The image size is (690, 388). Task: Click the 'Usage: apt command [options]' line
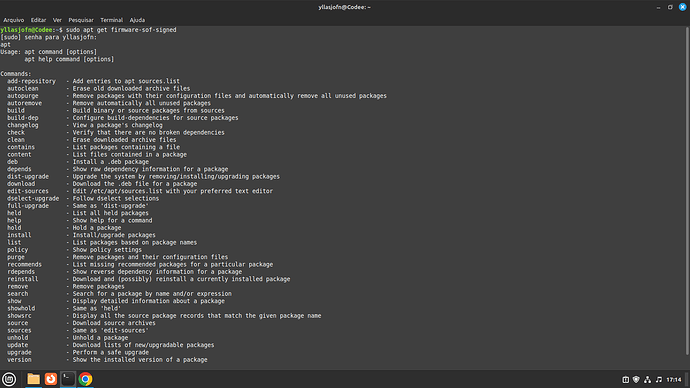[48, 52]
